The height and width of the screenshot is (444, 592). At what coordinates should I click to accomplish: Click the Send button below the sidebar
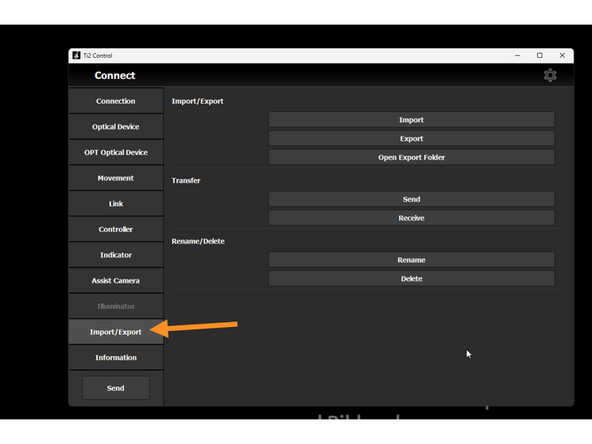[x=116, y=388]
